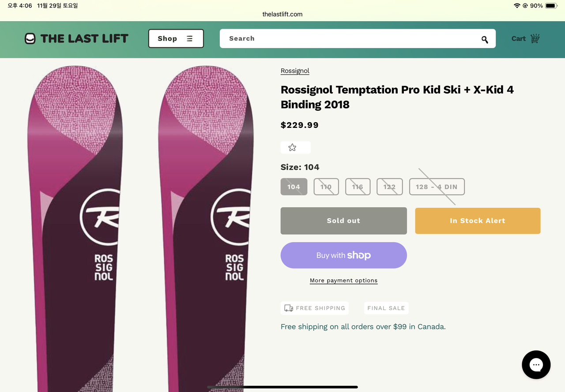Tap the thelastlift.com address bar

(282, 14)
